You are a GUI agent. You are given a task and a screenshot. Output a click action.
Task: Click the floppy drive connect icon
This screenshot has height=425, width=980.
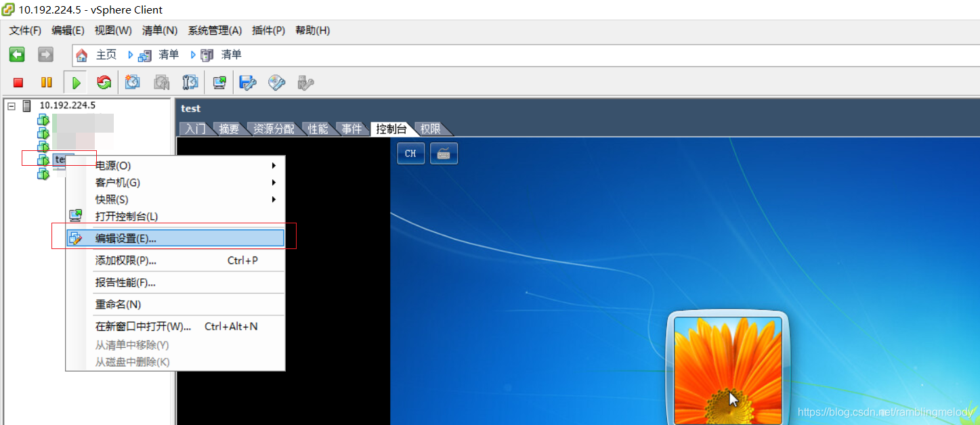[x=248, y=83]
